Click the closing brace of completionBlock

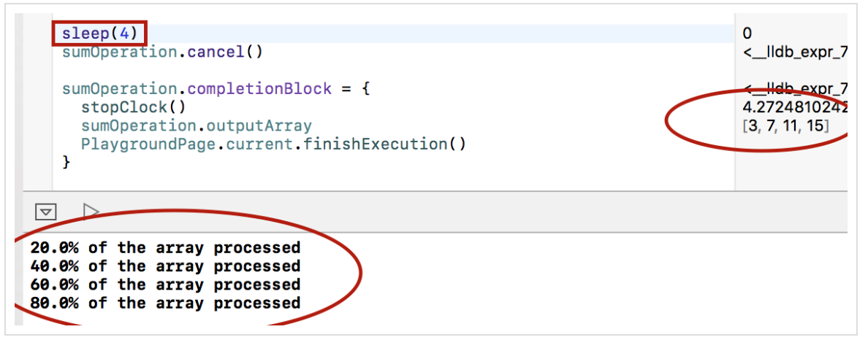pyautogui.click(x=66, y=162)
